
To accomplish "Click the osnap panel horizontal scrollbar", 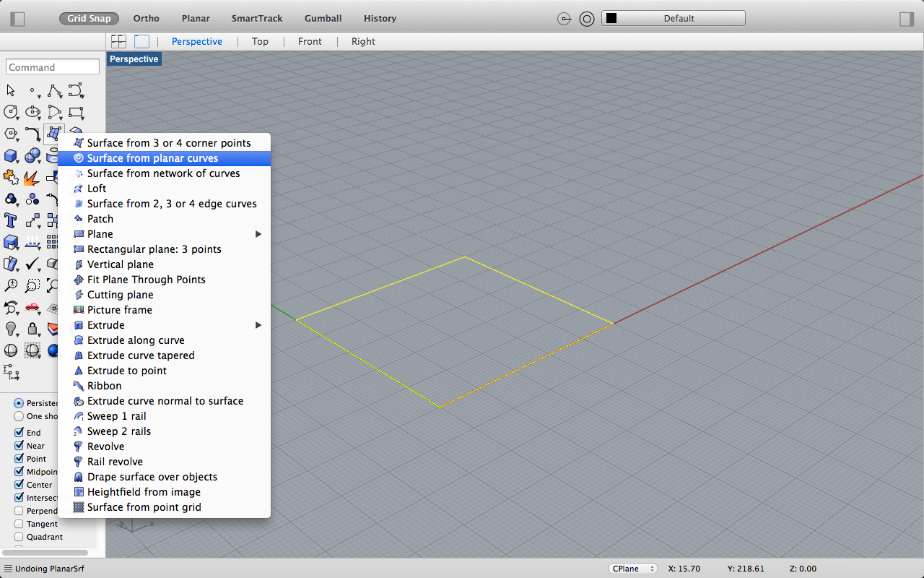I will point(45,553).
